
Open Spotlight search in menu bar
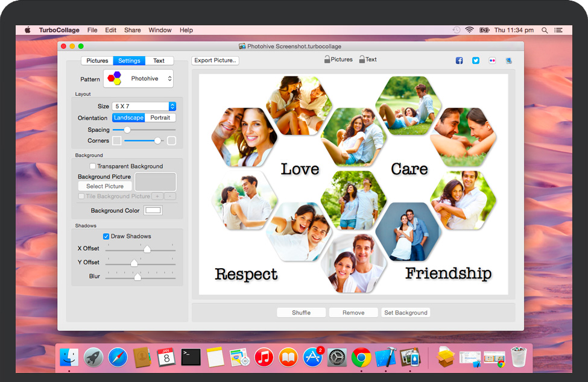545,30
